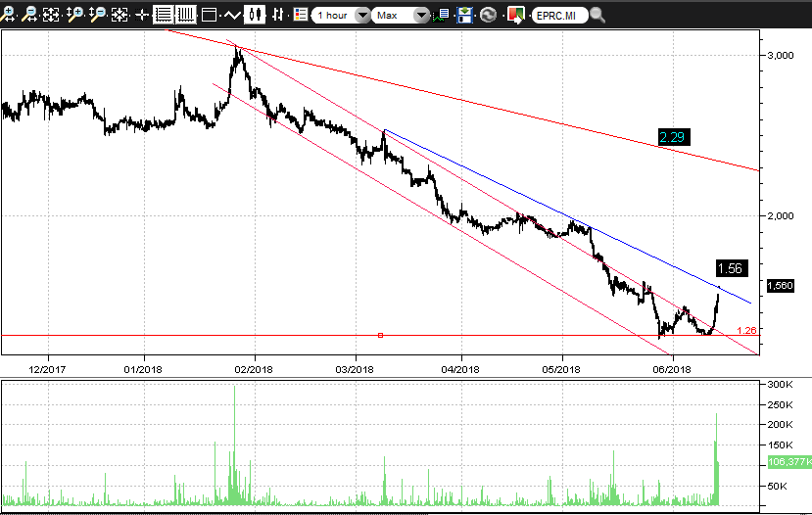
Task: Open the indicators list icon
Action: [301, 15]
